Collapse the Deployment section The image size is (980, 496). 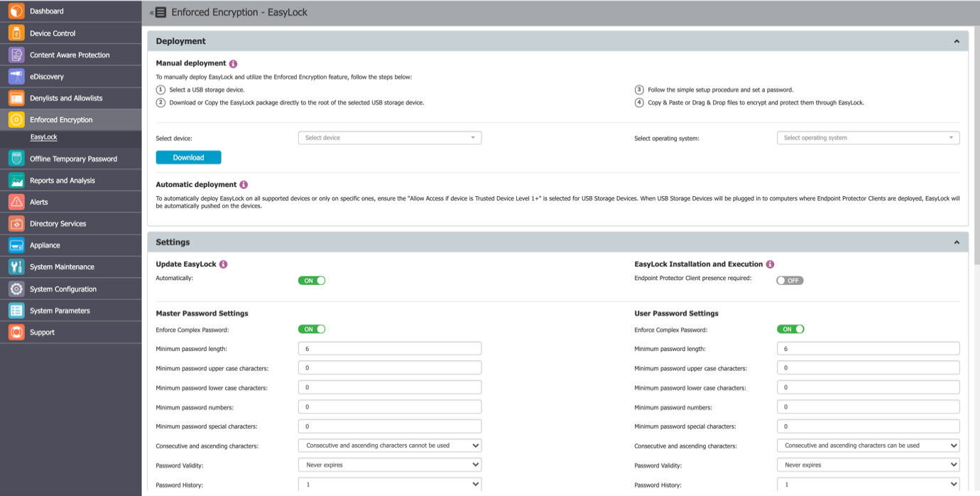click(x=957, y=41)
